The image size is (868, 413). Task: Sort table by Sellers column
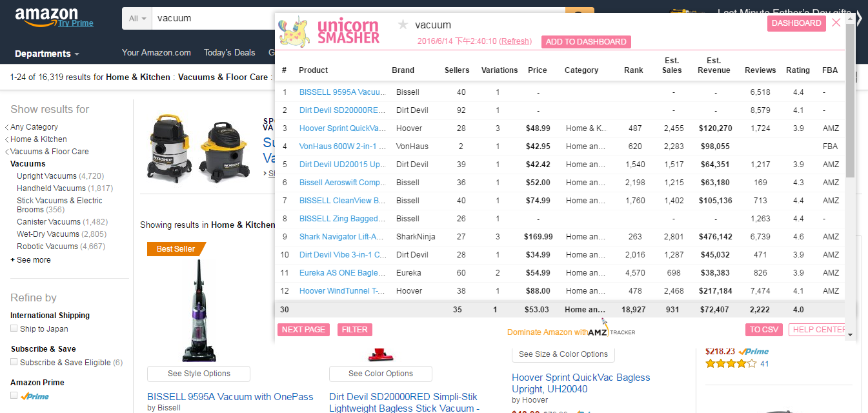click(x=457, y=70)
